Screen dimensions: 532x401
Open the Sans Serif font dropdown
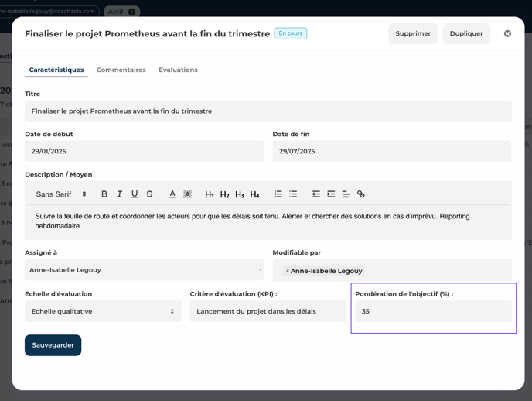pyautogui.click(x=61, y=194)
